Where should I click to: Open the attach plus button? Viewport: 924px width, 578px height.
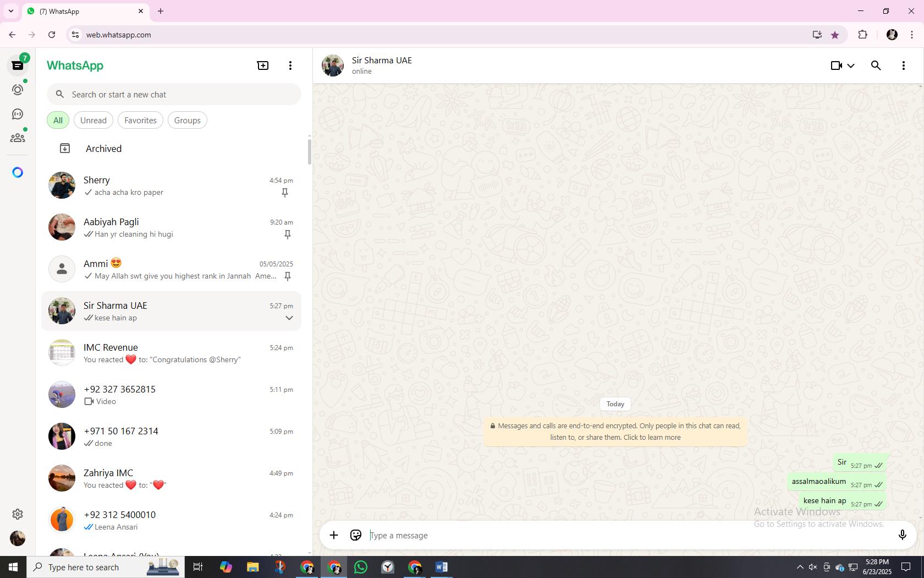coord(334,535)
